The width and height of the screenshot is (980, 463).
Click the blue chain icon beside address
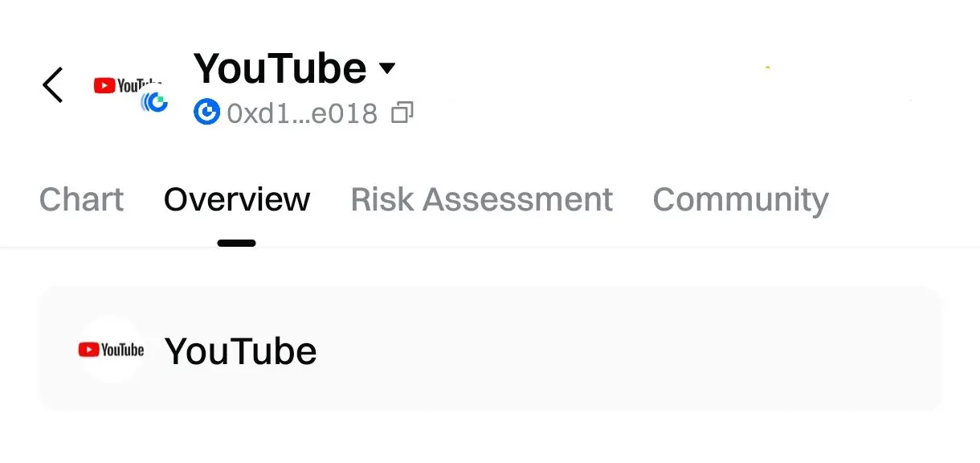[x=206, y=113]
